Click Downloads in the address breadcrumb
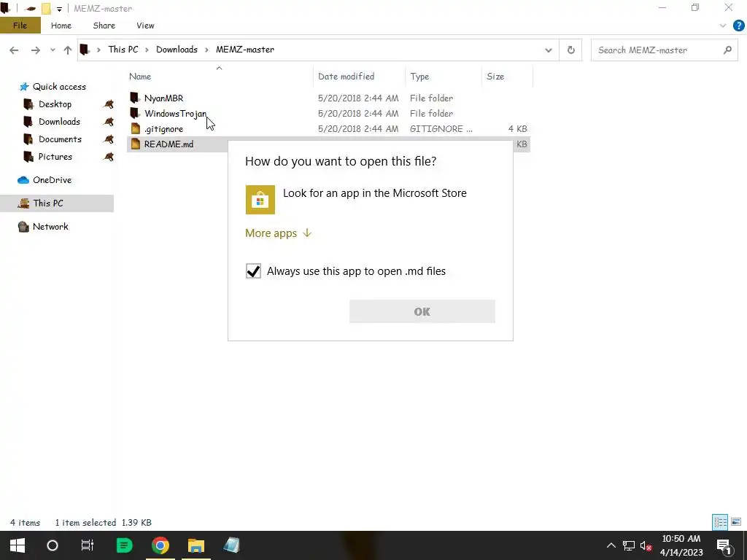Viewport: 747px width, 560px height. point(177,50)
